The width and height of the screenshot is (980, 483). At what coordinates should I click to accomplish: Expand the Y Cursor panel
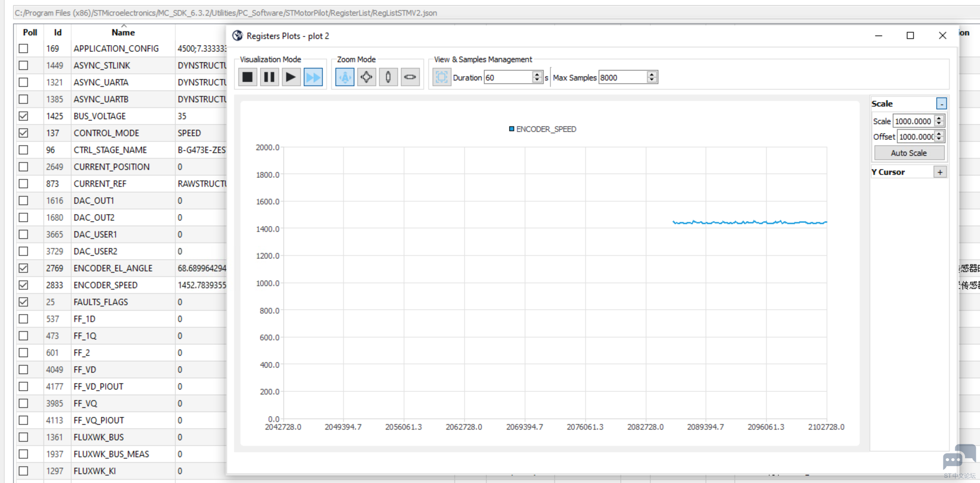point(940,172)
